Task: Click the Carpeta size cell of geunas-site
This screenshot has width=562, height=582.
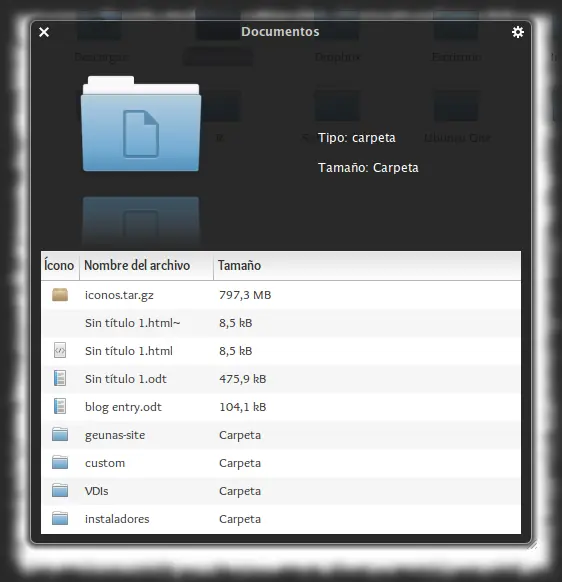Action: (240, 435)
